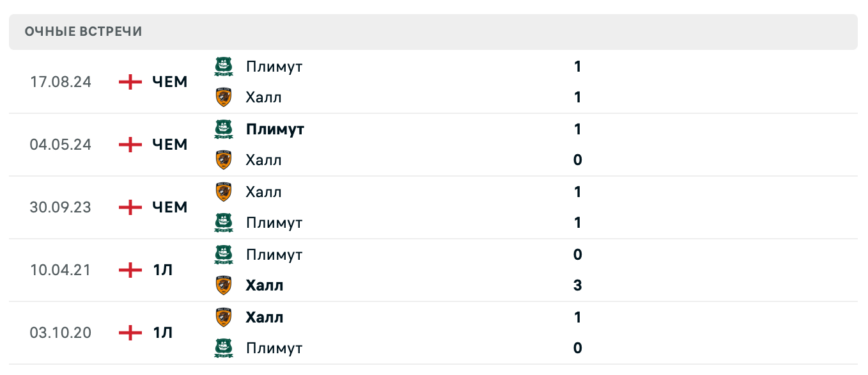
Task: Open ЧЕМ league label for 30.09.23
Action: coord(170,207)
